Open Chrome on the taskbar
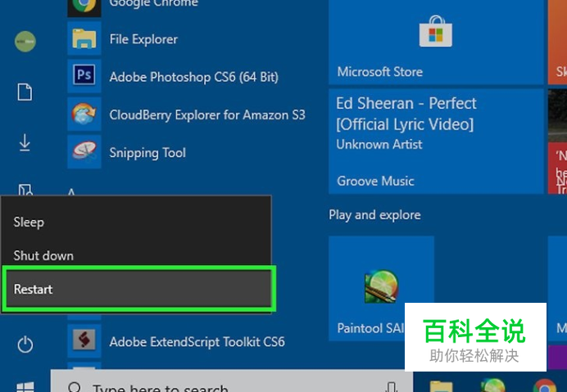This screenshot has width=567, height=392. pyautogui.click(x=544, y=385)
